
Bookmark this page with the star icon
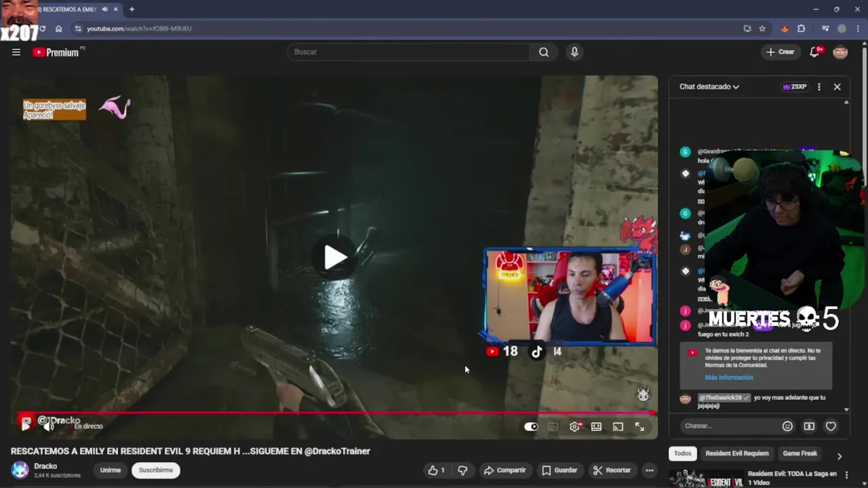point(762,28)
